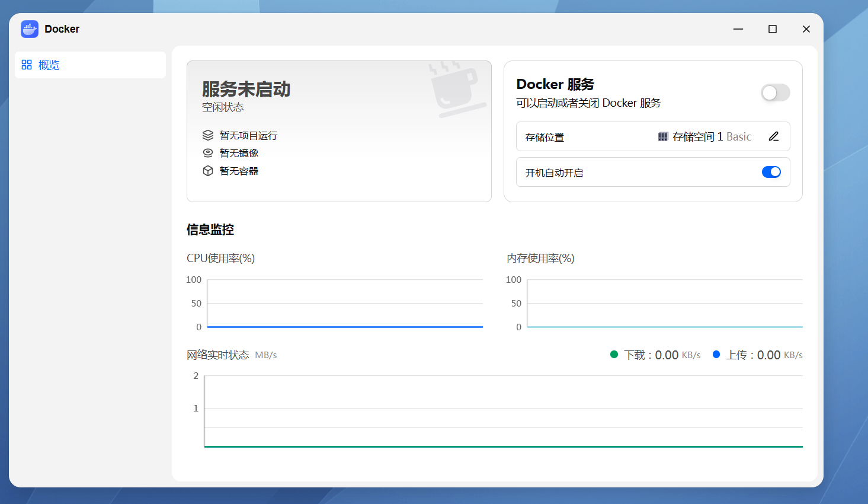Click the 开机自动开启 label
This screenshot has height=504, width=868.
[x=554, y=173]
